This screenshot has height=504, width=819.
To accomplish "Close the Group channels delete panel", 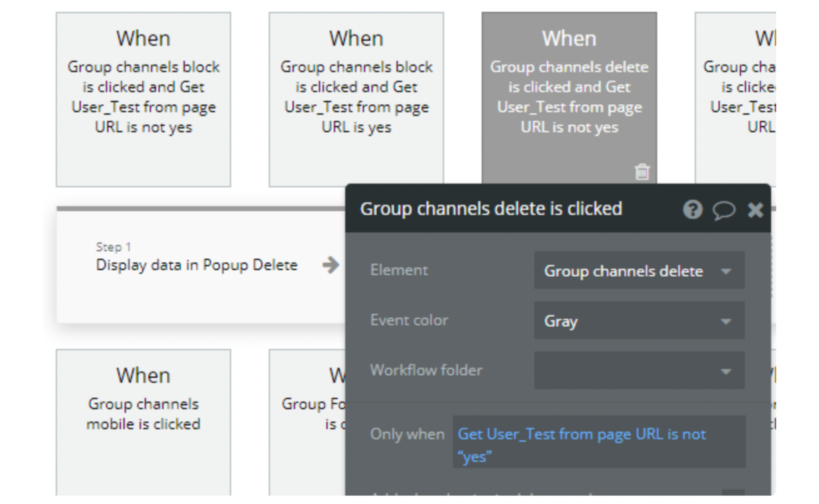I will tap(755, 209).
